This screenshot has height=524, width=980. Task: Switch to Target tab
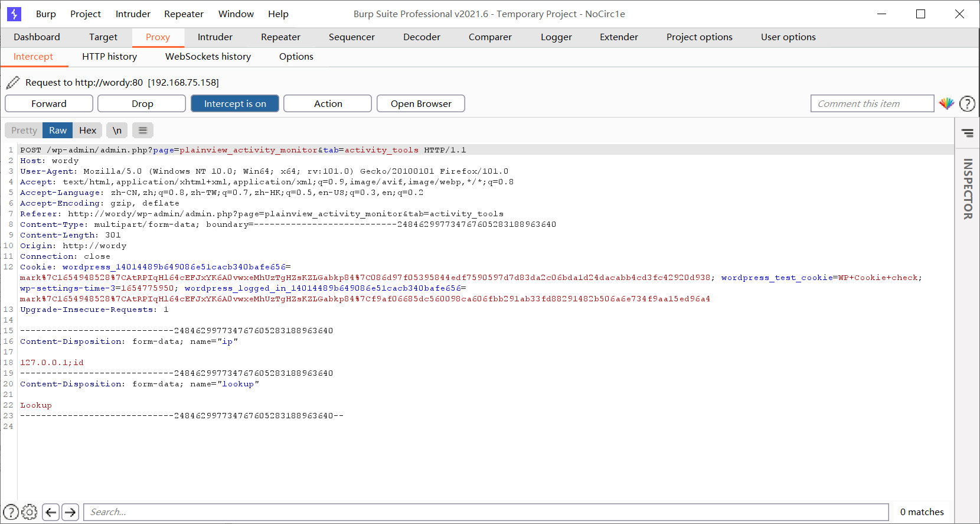coord(103,37)
